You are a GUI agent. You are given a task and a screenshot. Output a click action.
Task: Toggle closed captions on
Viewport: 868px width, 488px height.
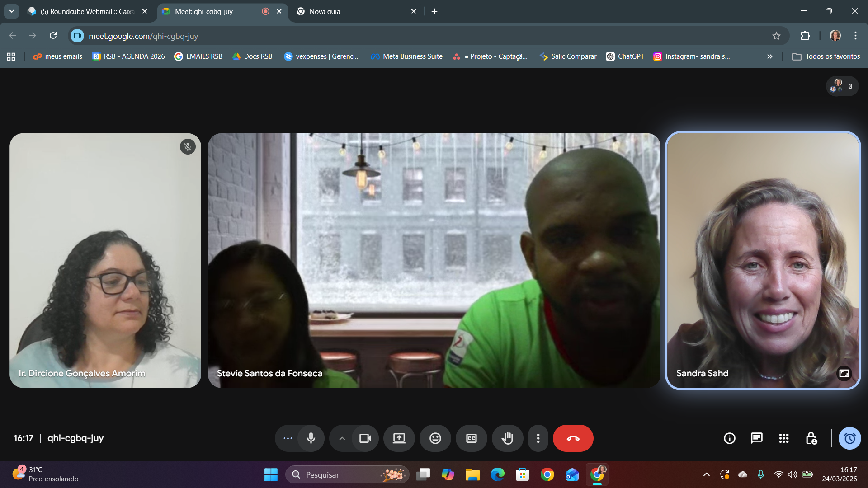click(x=471, y=438)
